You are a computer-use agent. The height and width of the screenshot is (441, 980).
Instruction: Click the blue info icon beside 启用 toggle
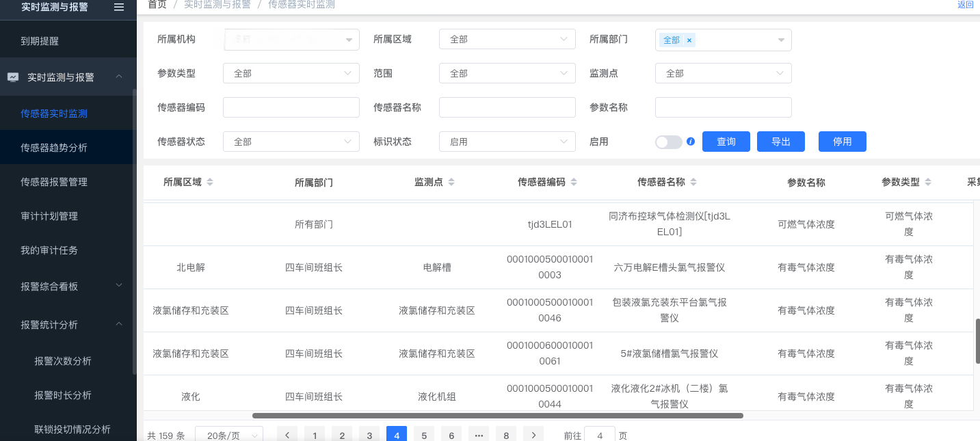691,142
